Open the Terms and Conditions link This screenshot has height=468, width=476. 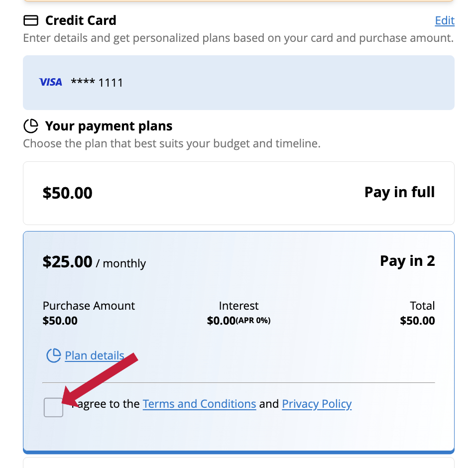pos(200,404)
